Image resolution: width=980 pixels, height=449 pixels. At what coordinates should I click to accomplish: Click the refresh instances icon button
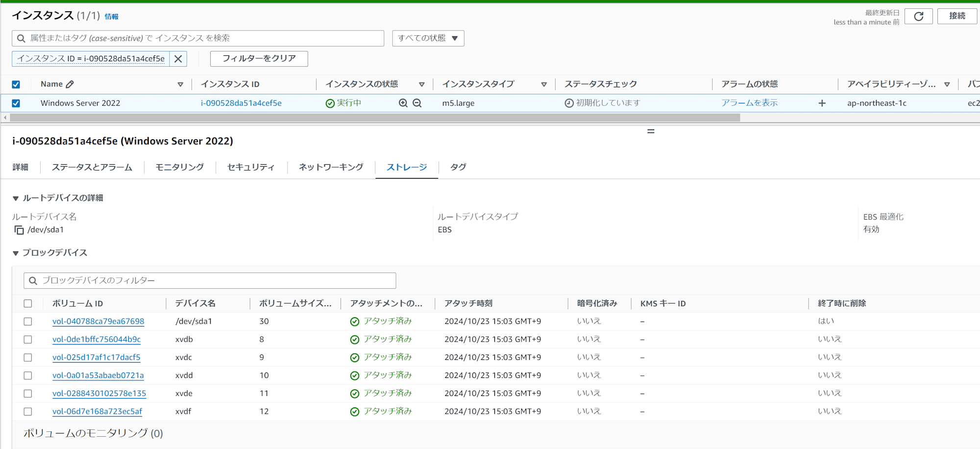pos(918,16)
